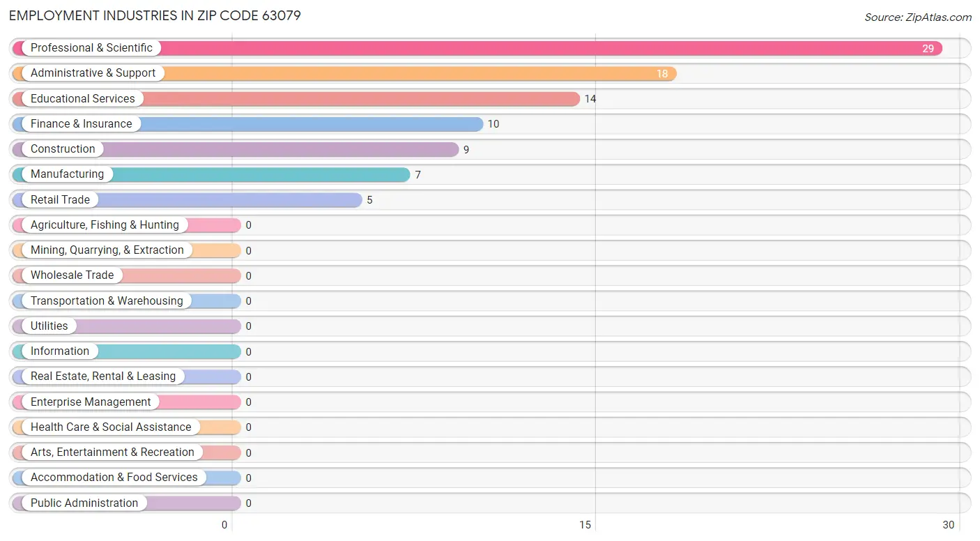980x541 pixels.
Task: Select the Finance & Insurance label
Action: pos(81,124)
